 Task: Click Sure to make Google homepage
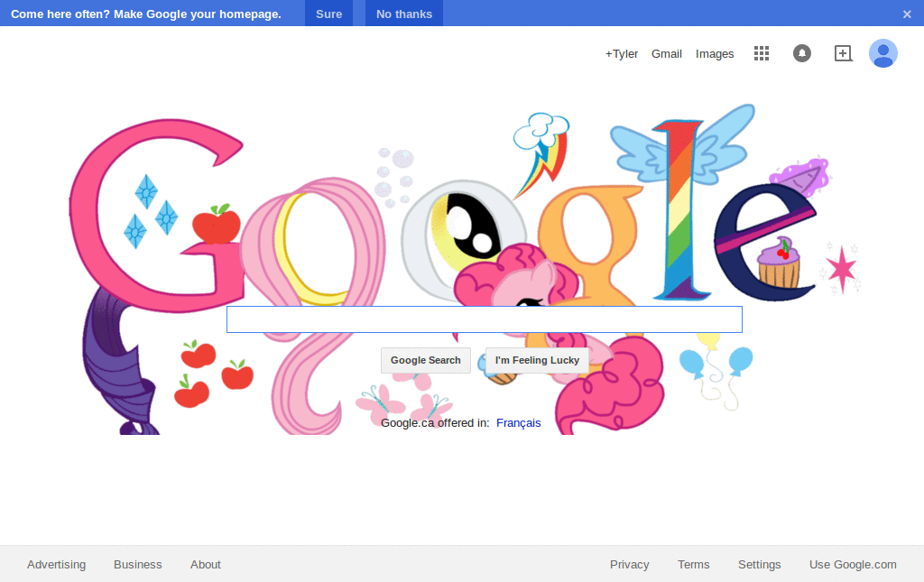tap(328, 14)
